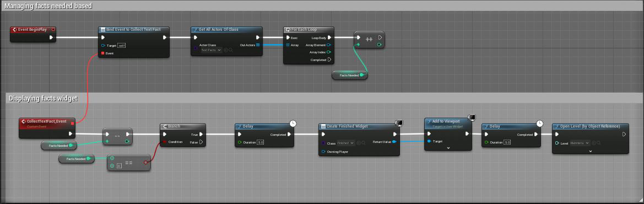Click the Condition pin on Branch

(x=165, y=142)
